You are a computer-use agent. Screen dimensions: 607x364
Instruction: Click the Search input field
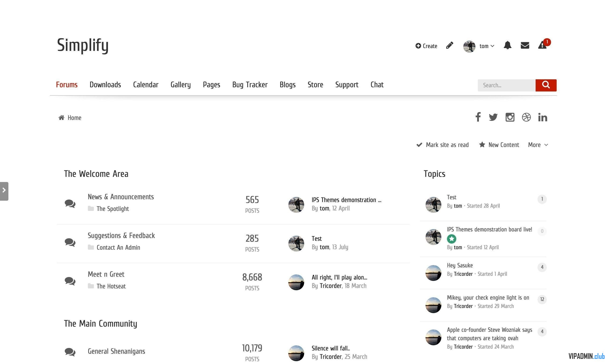click(x=506, y=85)
